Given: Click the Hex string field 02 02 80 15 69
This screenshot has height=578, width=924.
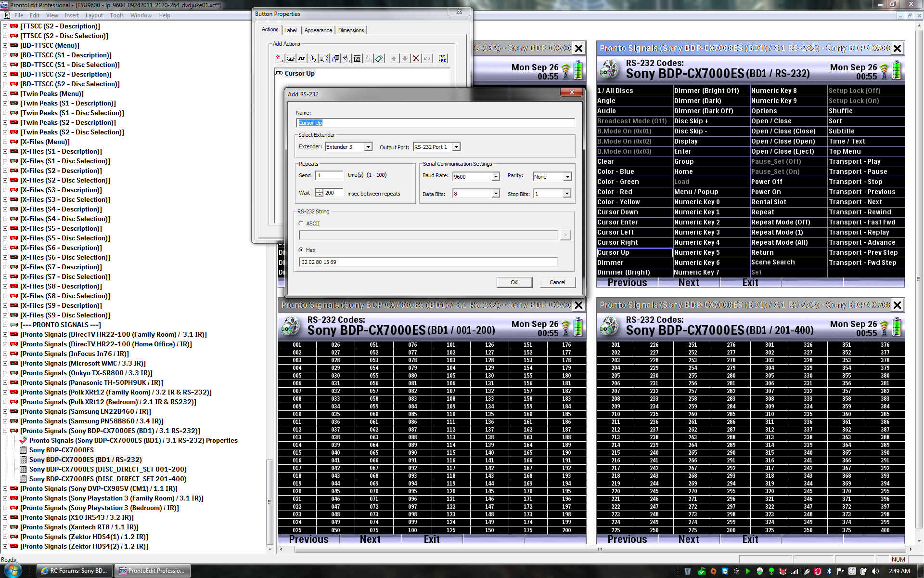Looking at the screenshot, I should 428,262.
